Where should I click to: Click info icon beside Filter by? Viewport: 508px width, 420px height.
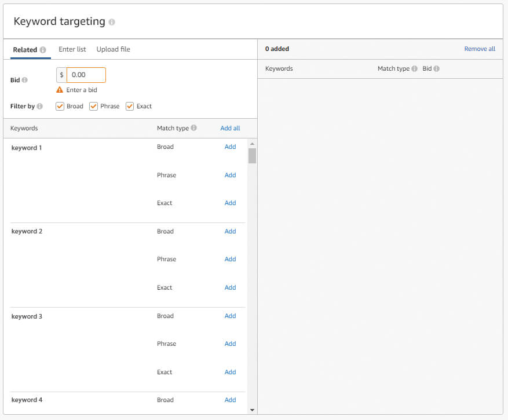39,106
